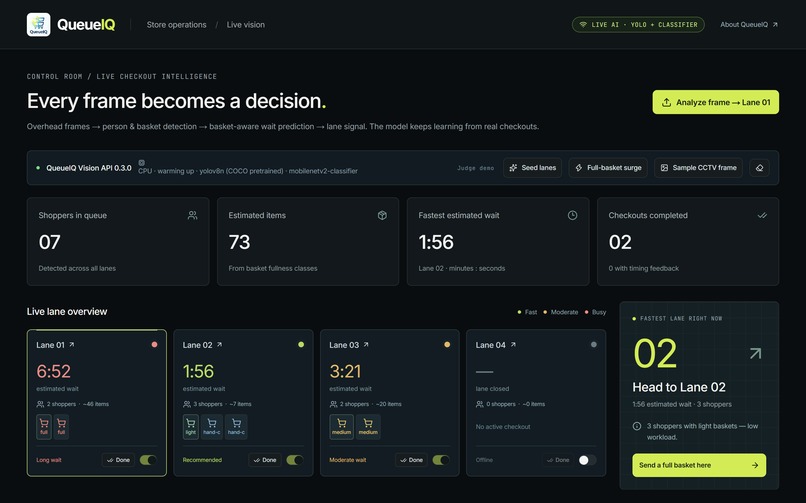Click the first full basket in Lane 01
The height and width of the screenshot is (503, 806).
coord(44,426)
